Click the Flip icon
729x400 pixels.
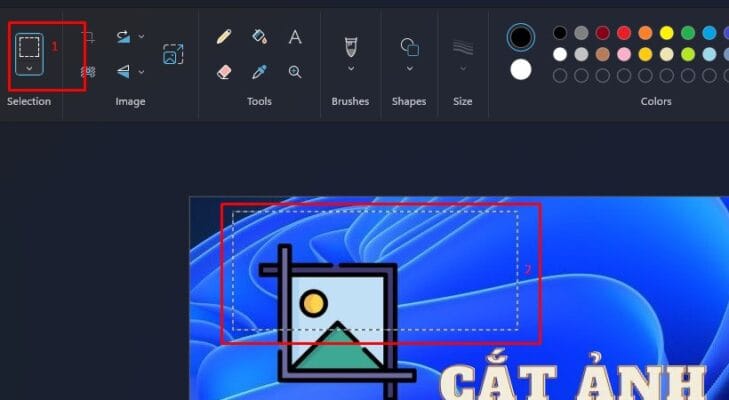tap(123, 72)
